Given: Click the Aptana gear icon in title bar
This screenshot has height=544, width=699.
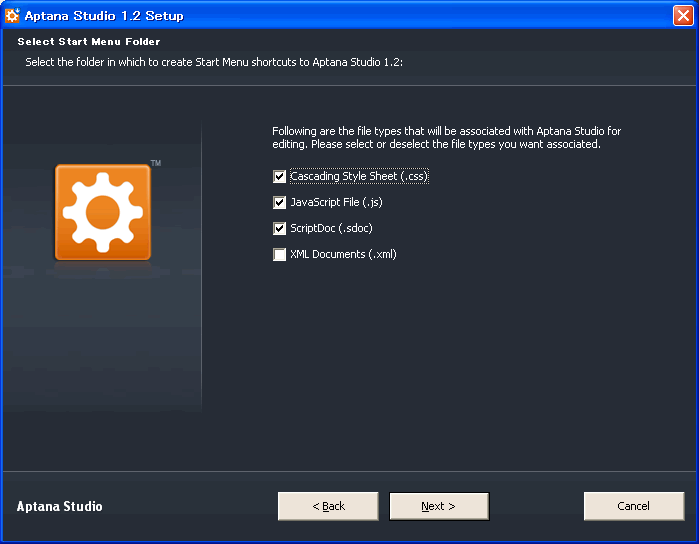Looking at the screenshot, I should click(12, 16).
